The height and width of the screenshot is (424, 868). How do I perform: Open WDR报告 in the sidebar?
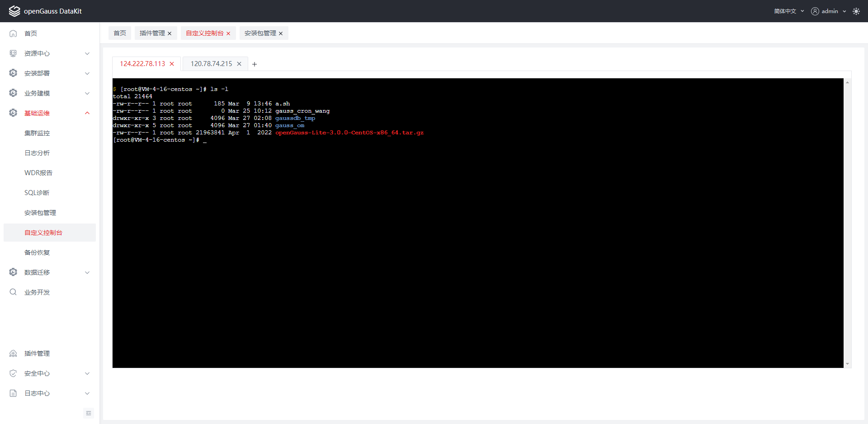point(38,173)
